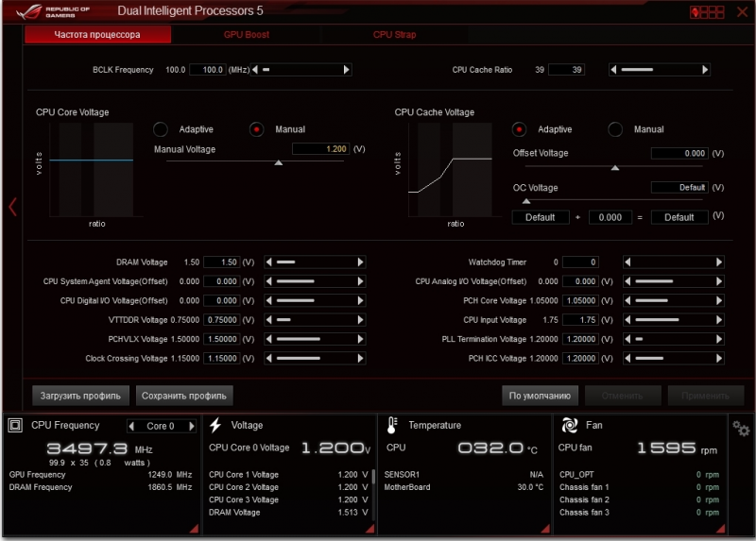Screen dimensions: 756x541
Task: Switch to next core after Core 0
Action: pyautogui.click(x=192, y=426)
